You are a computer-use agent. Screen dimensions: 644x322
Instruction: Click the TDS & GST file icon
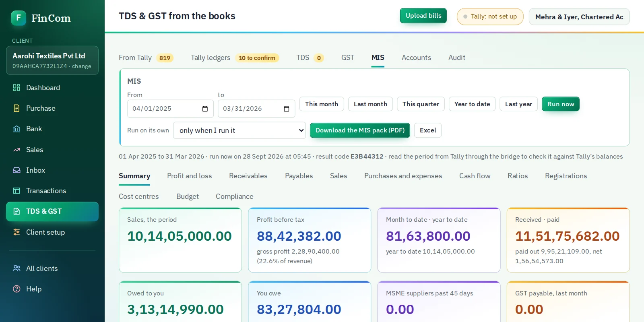[17, 211]
